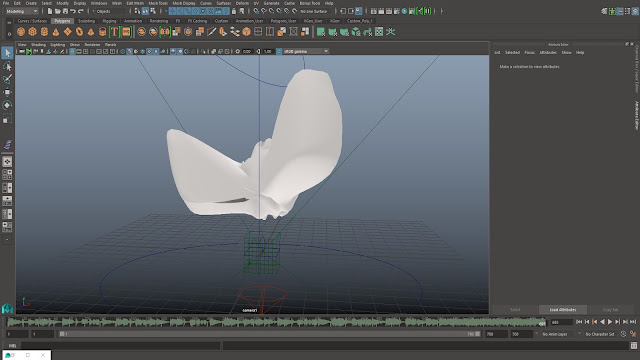Switch to the Sculpting shelf tab
The height and width of the screenshot is (360, 640).
[86, 21]
